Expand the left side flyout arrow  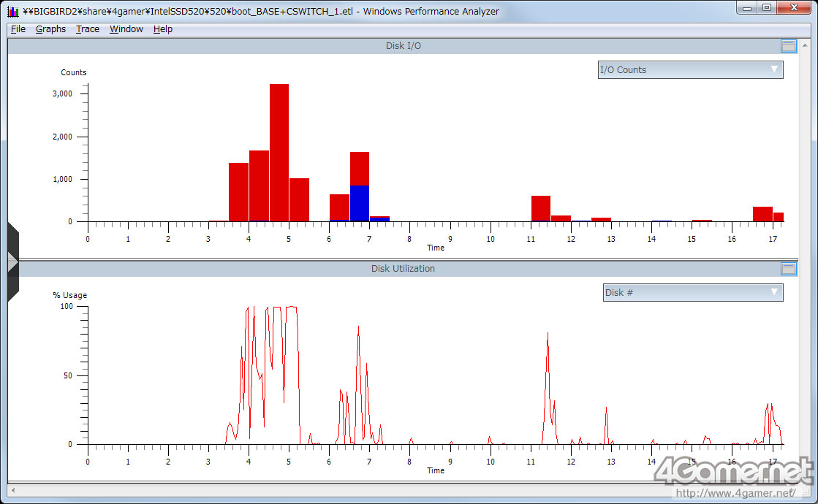click(12, 261)
